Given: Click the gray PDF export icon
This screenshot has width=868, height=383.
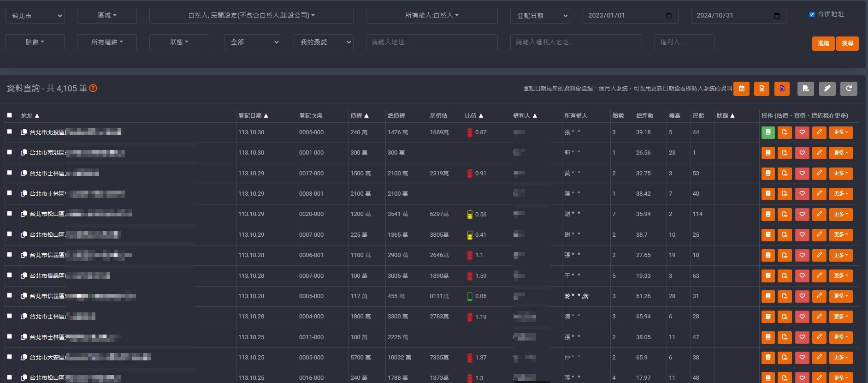Looking at the screenshot, I should click(805, 89).
